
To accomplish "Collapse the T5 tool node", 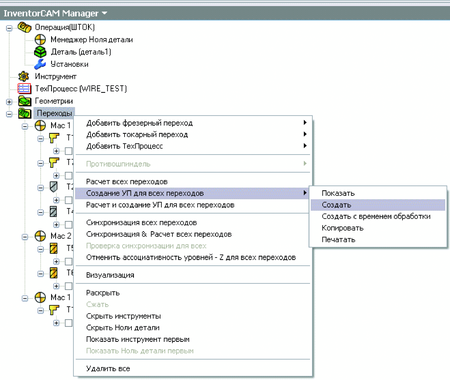I will pos(41,249).
